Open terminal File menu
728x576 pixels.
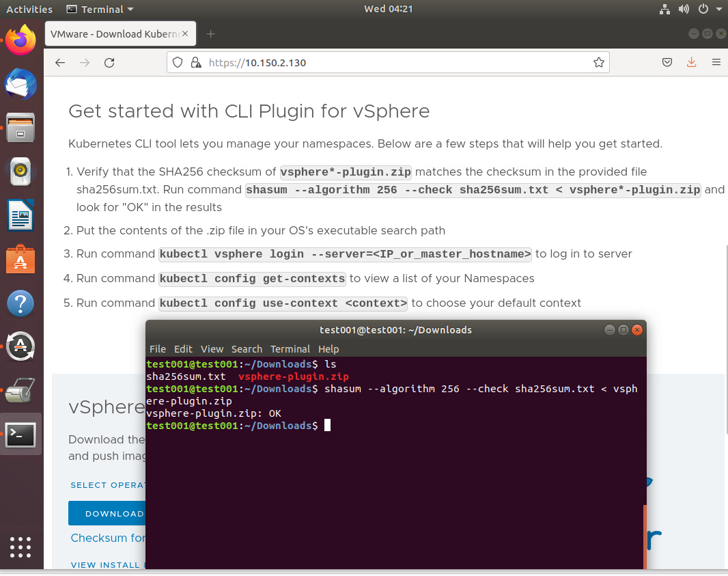[x=157, y=349]
